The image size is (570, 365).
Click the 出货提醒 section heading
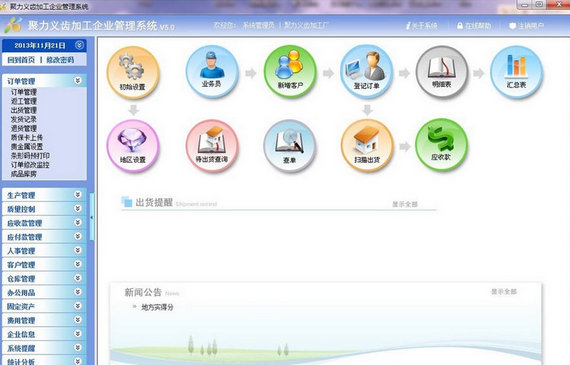tap(154, 202)
